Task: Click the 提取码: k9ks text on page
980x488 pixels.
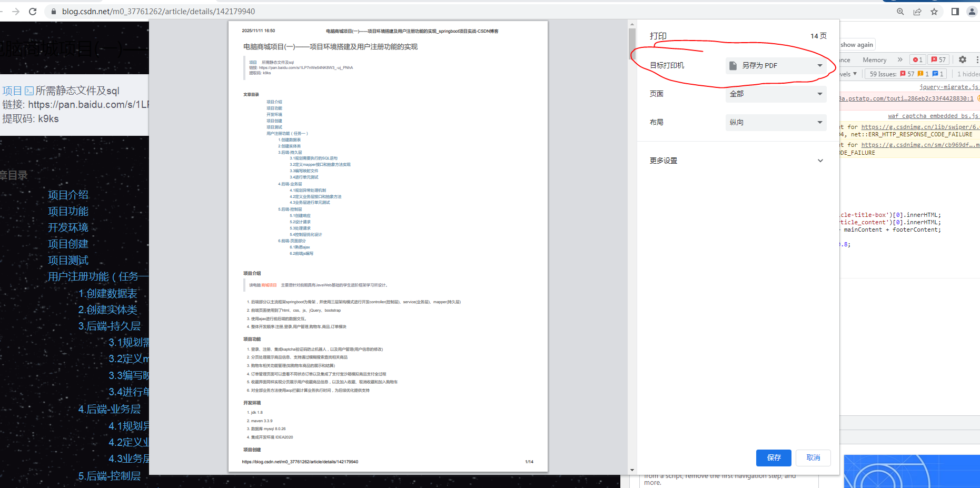Action: coord(31,119)
